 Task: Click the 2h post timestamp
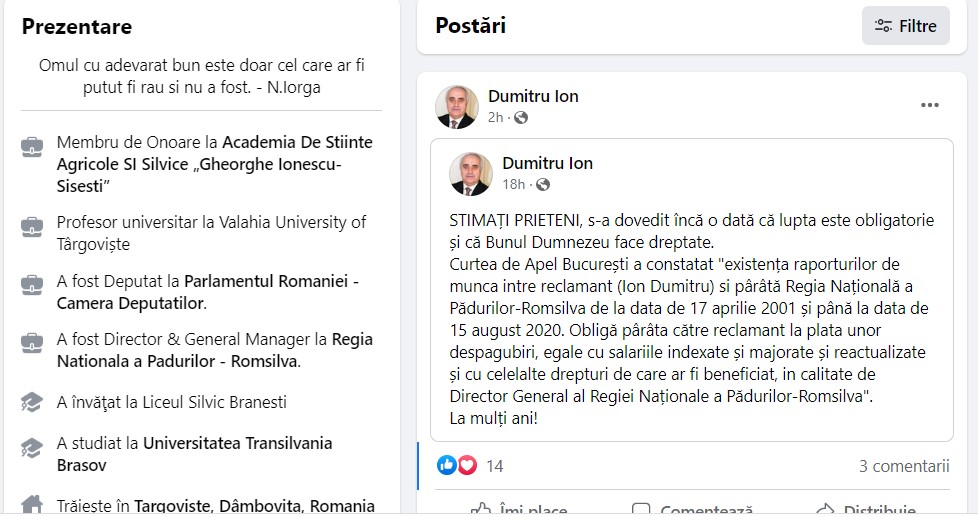click(495, 118)
